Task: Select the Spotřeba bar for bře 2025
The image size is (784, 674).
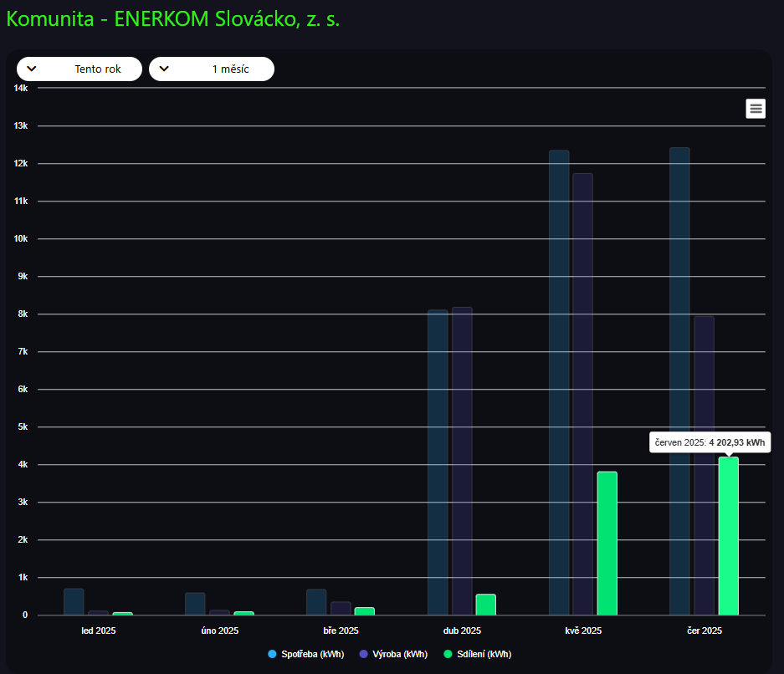Action: click(316, 602)
